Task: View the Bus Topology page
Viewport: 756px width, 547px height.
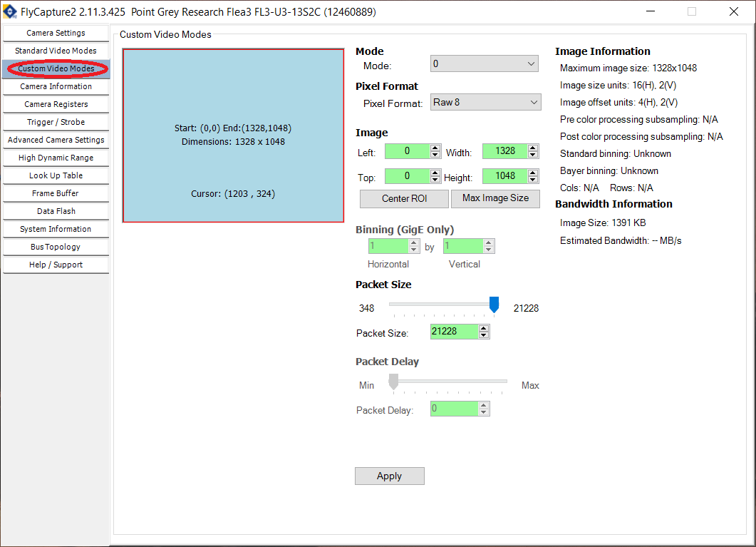Action: pos(56,246)
